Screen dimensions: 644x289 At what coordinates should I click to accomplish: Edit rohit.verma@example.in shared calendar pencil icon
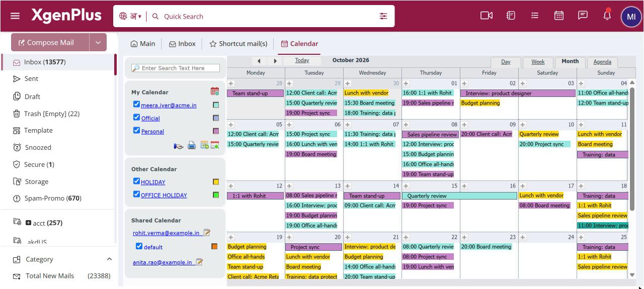[207, 233]
